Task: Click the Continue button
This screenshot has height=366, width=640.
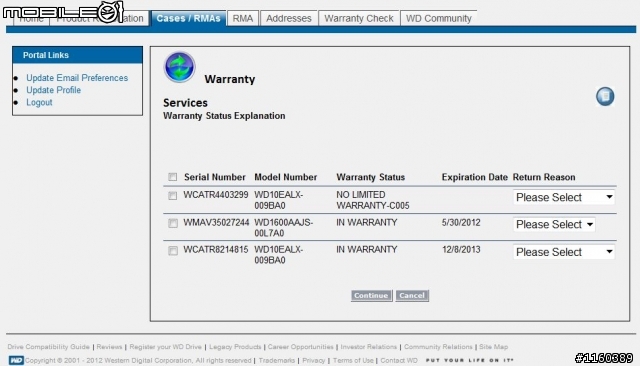Action: 371,295
